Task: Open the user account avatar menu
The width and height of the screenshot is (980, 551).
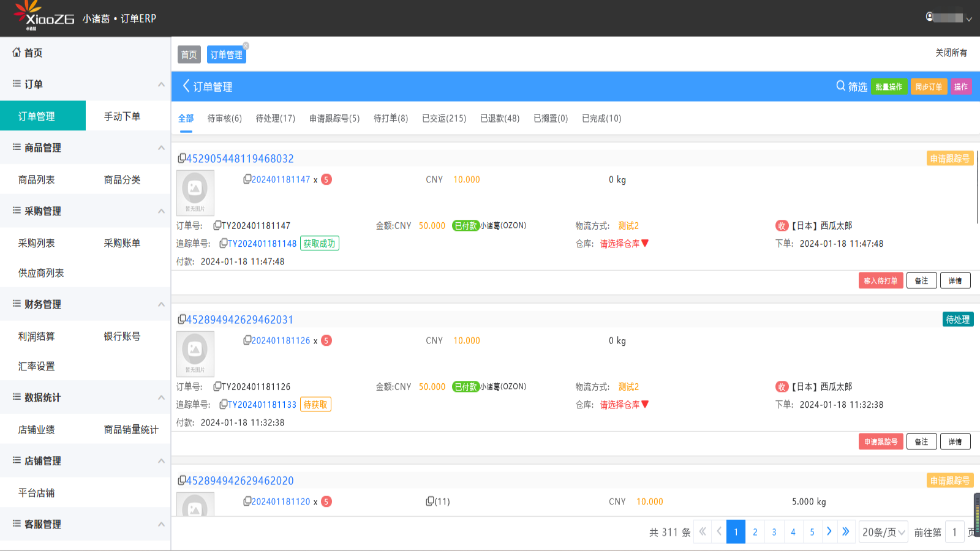Action: [x=930, y=17]
